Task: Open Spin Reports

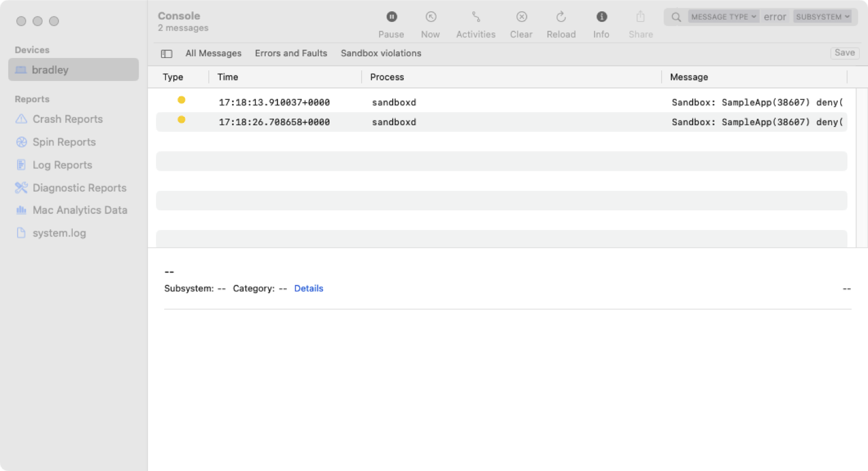Action: tap(63, 142)
